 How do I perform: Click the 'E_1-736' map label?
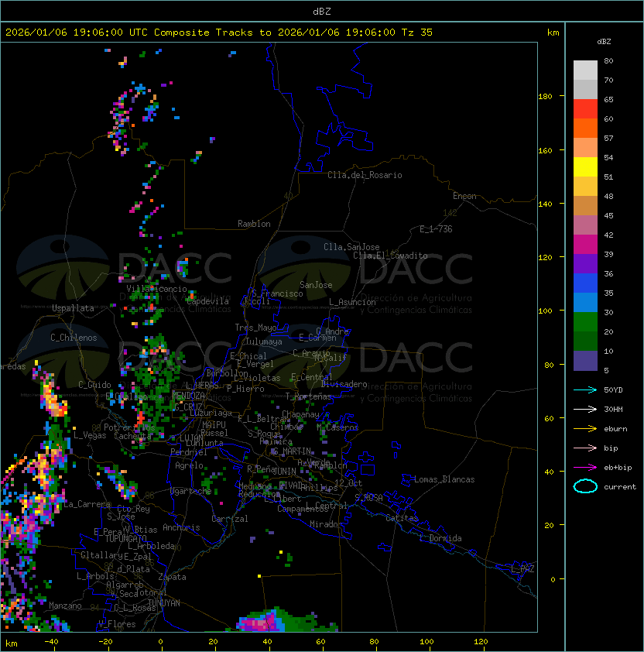[x=436, y=229]
